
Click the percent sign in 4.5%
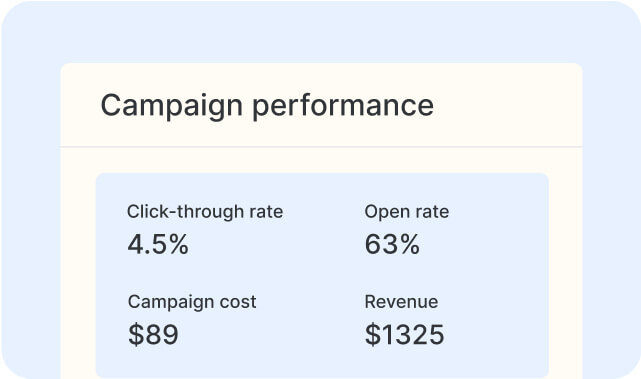(x=178, y=244)
